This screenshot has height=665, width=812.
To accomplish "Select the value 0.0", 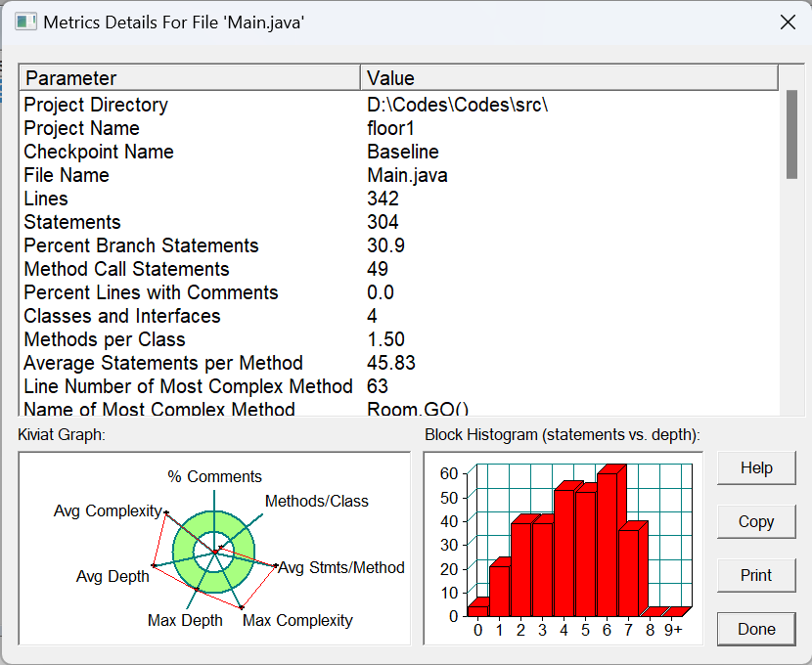I will (381, 292).
